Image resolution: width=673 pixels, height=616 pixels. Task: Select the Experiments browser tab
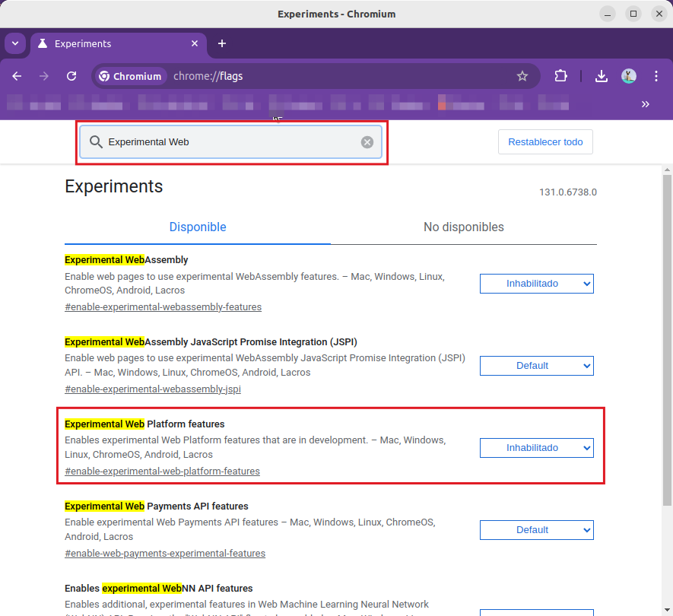pos(119,44)
